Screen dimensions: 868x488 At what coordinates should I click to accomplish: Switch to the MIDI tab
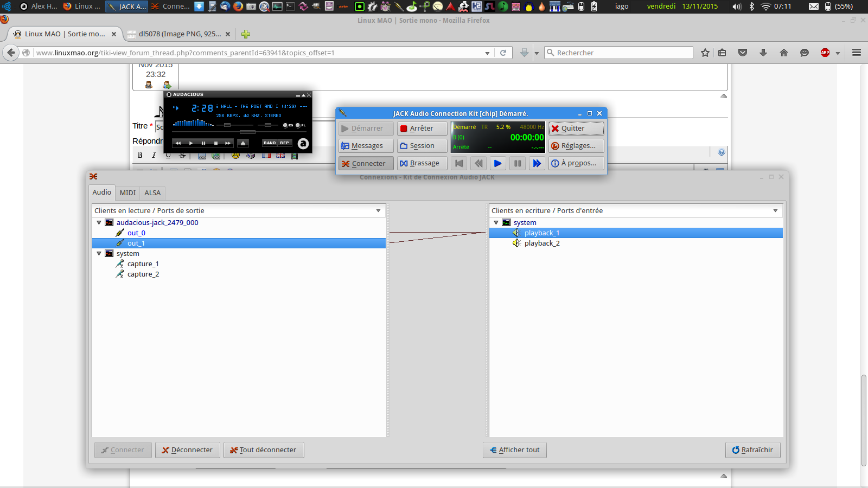point(127,192)
